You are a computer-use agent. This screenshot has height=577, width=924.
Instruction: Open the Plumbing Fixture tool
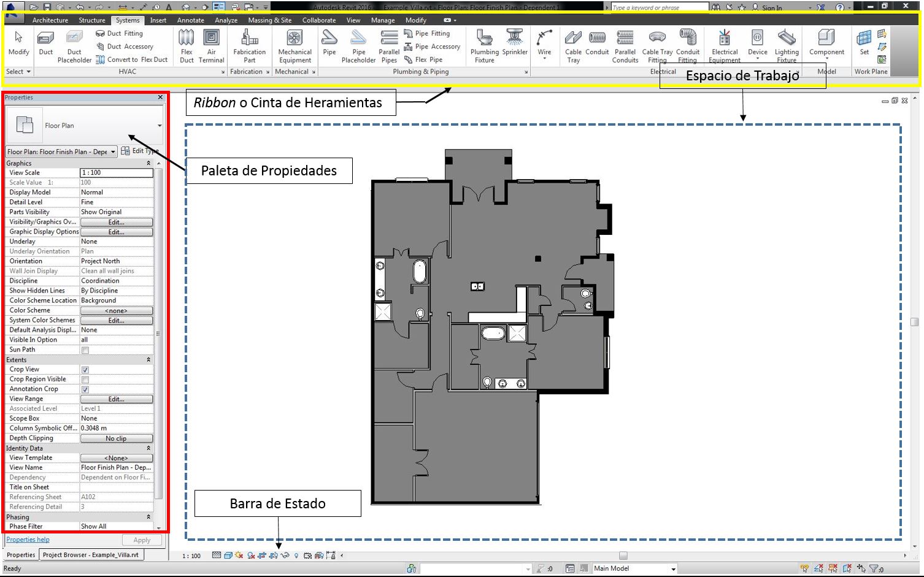tap(484, 43)
